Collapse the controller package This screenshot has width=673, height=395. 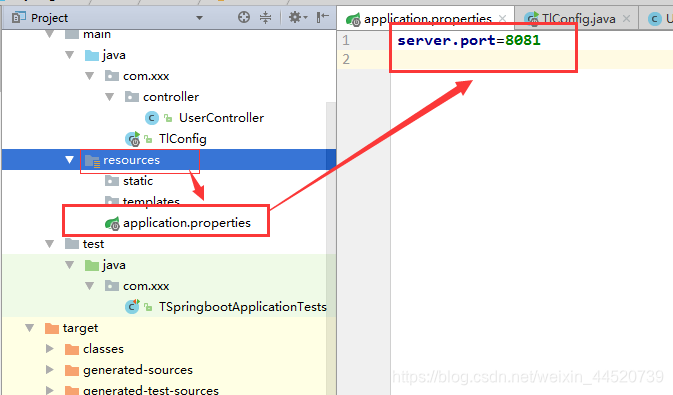109,97
